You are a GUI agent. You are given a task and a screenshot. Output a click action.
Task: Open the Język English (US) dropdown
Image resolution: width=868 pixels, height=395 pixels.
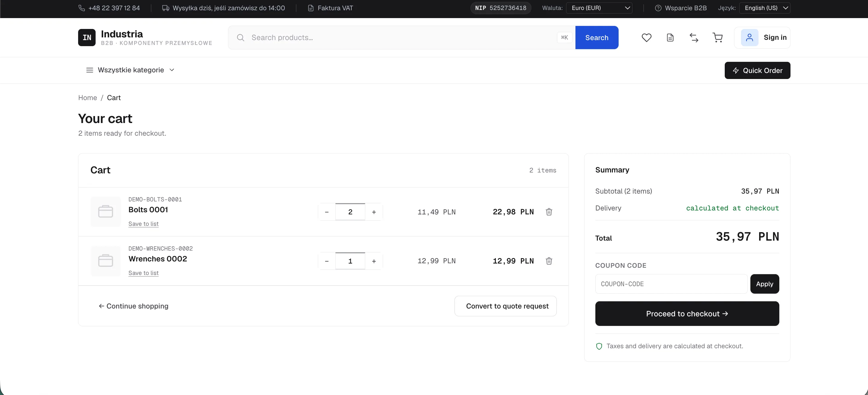[765, 8]
